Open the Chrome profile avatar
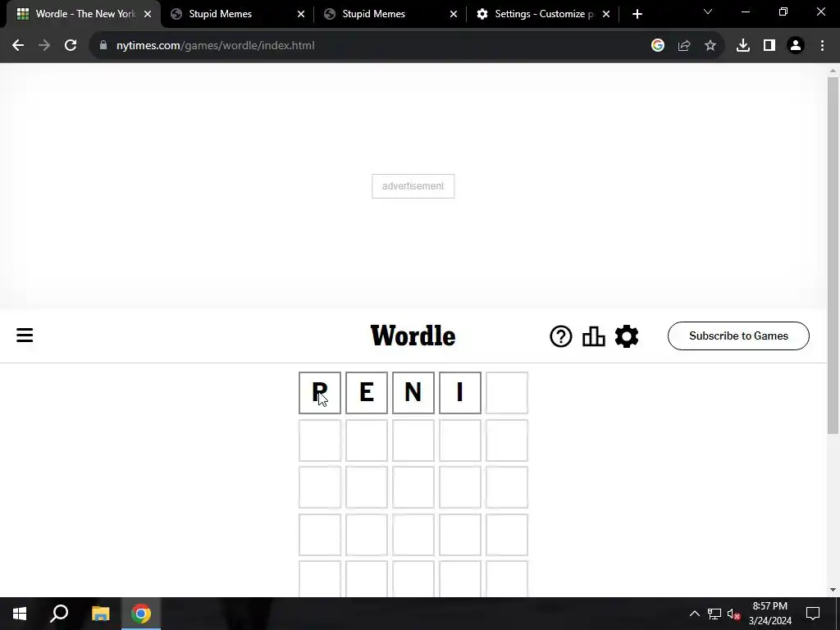The height and width of the screenshot is (630, 840). tap(796, 46)
